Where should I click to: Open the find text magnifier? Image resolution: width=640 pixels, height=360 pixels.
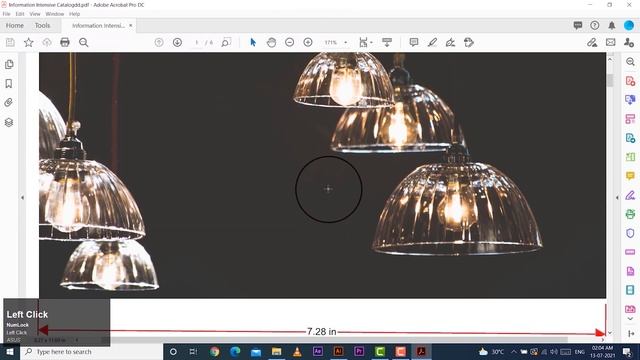84,42
